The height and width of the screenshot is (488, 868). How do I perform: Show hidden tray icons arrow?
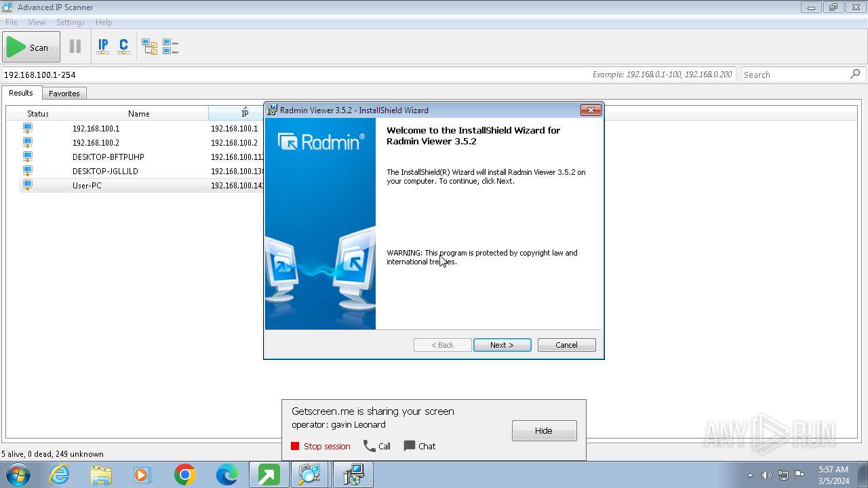pyautogui.click(x=750, y=475)
